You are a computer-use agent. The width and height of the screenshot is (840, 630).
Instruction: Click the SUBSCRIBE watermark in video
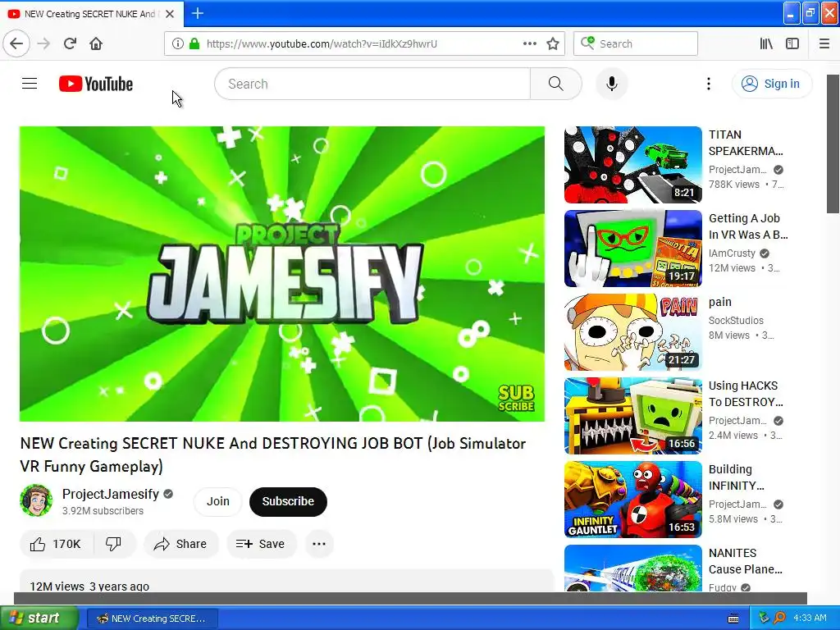point(516,398)
